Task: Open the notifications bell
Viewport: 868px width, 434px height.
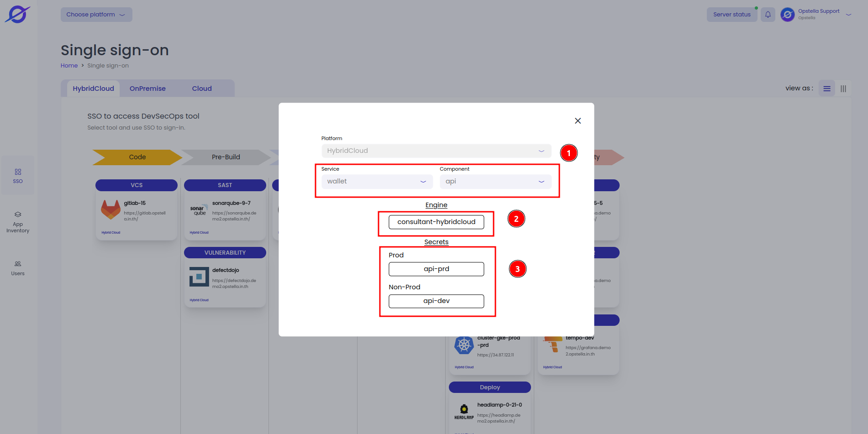Action: click(x=768, y=15)
